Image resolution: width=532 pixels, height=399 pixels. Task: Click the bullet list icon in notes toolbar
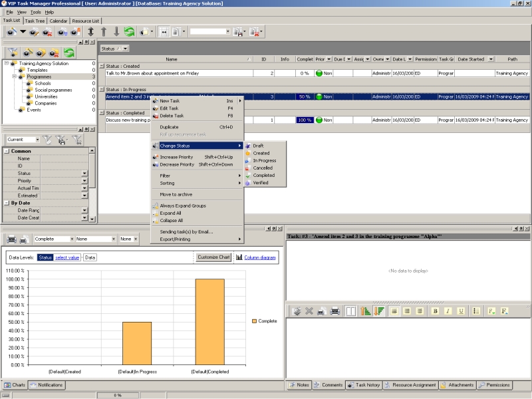(x=475, y=311)
